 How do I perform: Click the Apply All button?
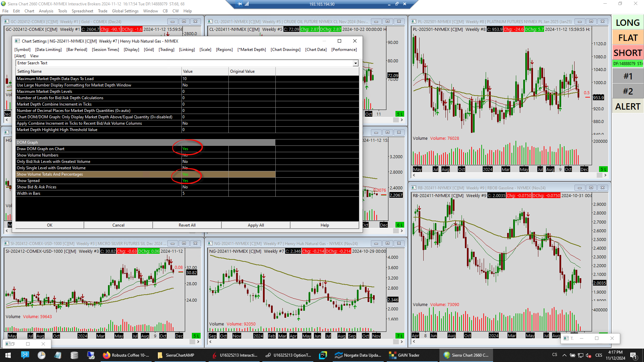point(256,225)
